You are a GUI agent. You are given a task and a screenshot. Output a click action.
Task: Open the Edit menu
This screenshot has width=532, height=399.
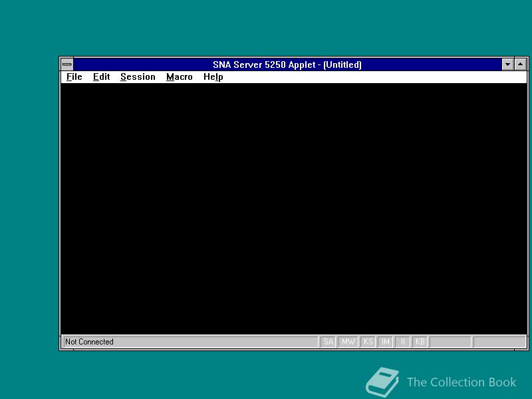tap(102, 77)
